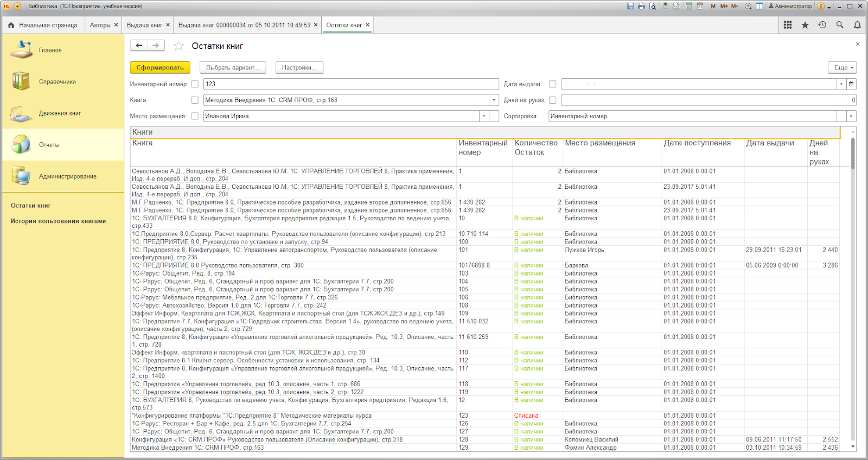
Task: Open Print Preview from the title bar
Action: [653, 6]
